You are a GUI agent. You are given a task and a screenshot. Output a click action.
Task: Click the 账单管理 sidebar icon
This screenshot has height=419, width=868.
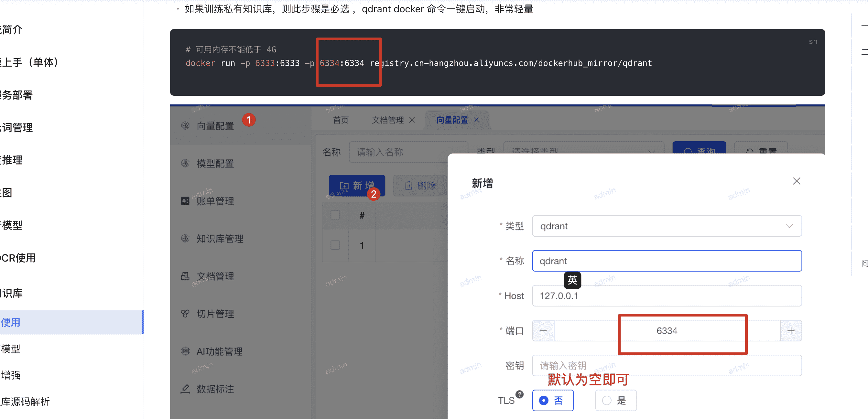coord(185,201)
